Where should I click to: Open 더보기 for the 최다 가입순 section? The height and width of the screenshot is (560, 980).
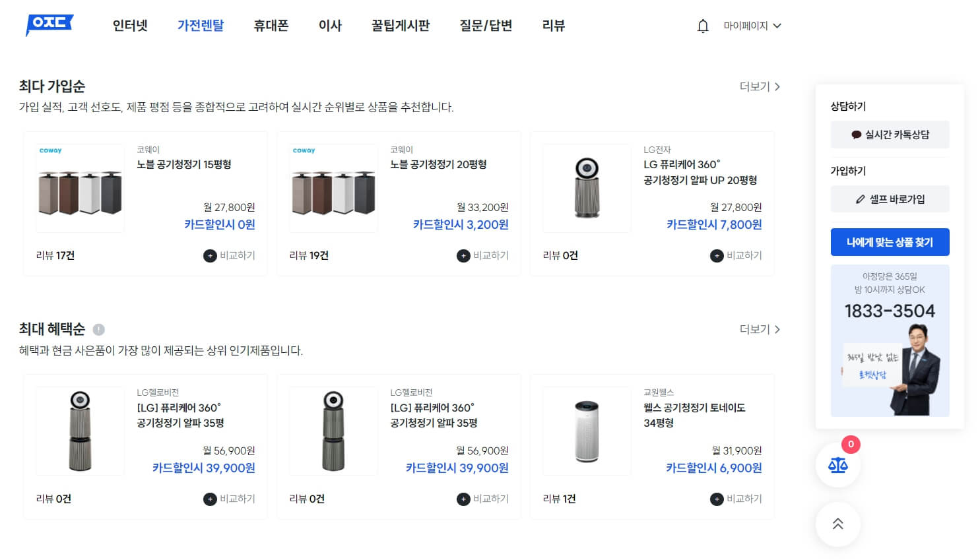point(758,86)
